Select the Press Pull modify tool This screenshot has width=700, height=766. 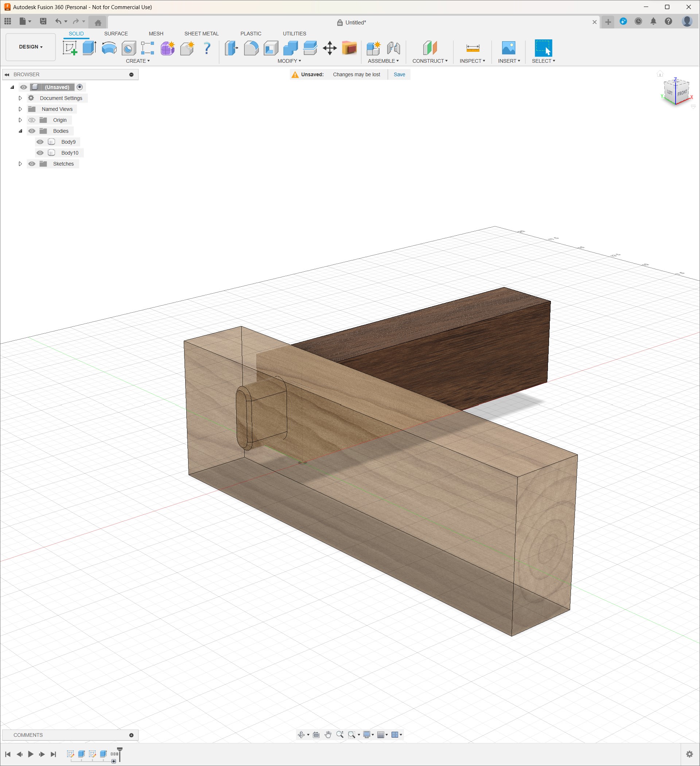pos(231,49)
